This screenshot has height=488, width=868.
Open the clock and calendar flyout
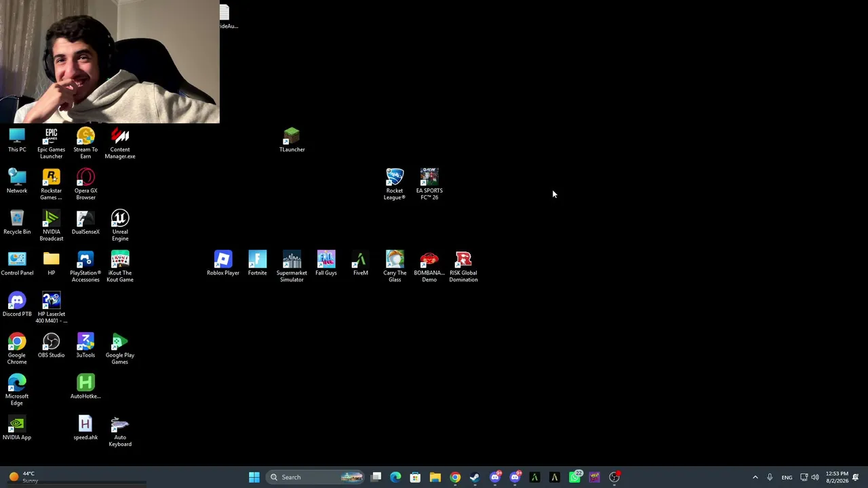(x=837, y=477)
